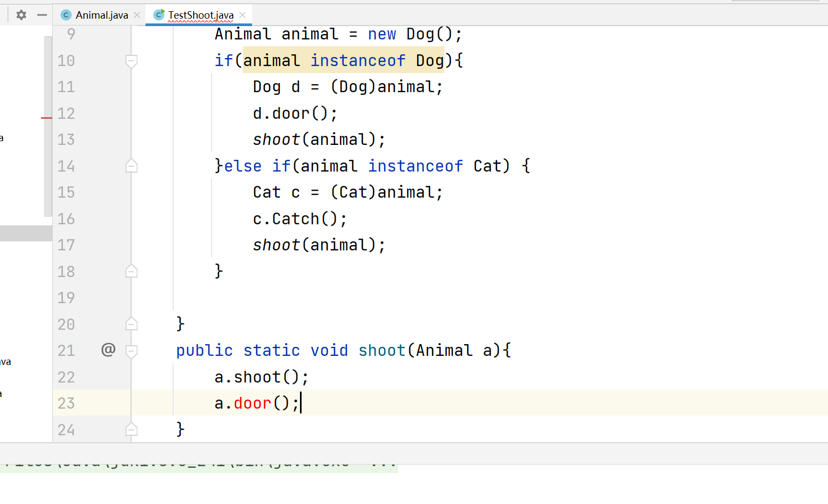This screenshot has width=828, height=504.
Task: Click 'c.Catch();' on line 16
Action: point(299,219)
